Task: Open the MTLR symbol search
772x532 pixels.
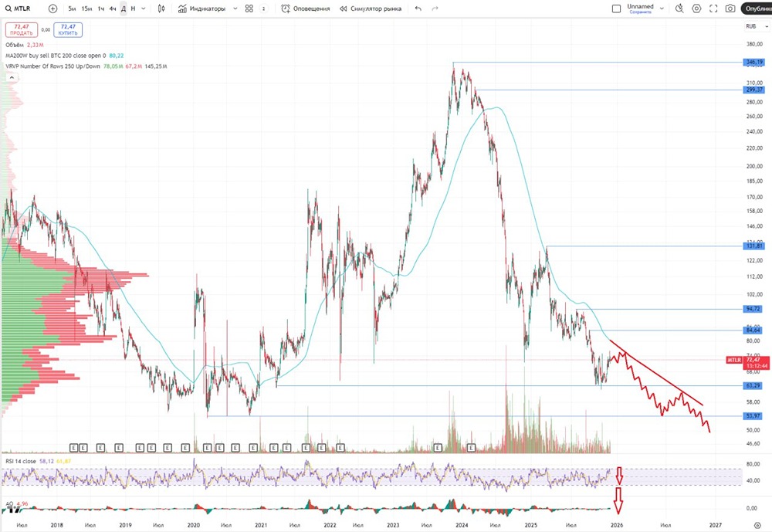Action: [x=18, y=8]
